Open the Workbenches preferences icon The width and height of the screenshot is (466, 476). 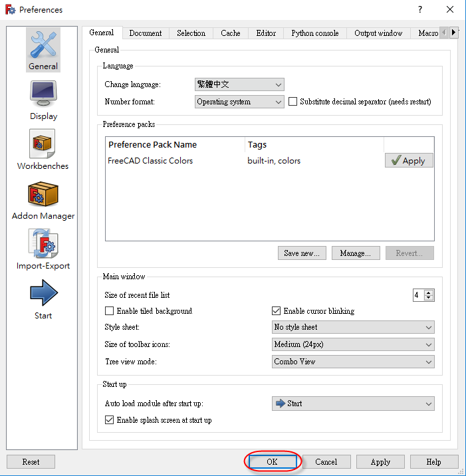tap(43, 144)
